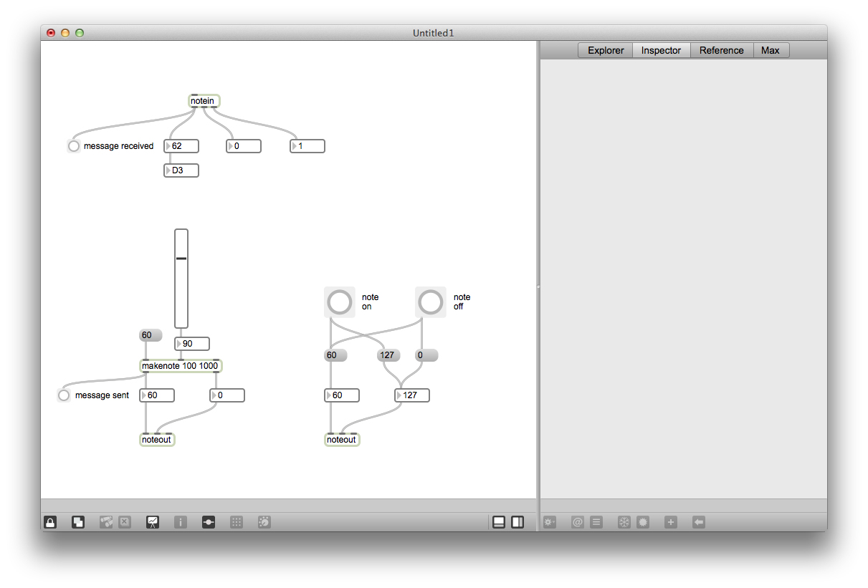The height and width of the screenshot is (588, 868).
Task: Select the makenote 100 1000 object
Action: (181, 366)
